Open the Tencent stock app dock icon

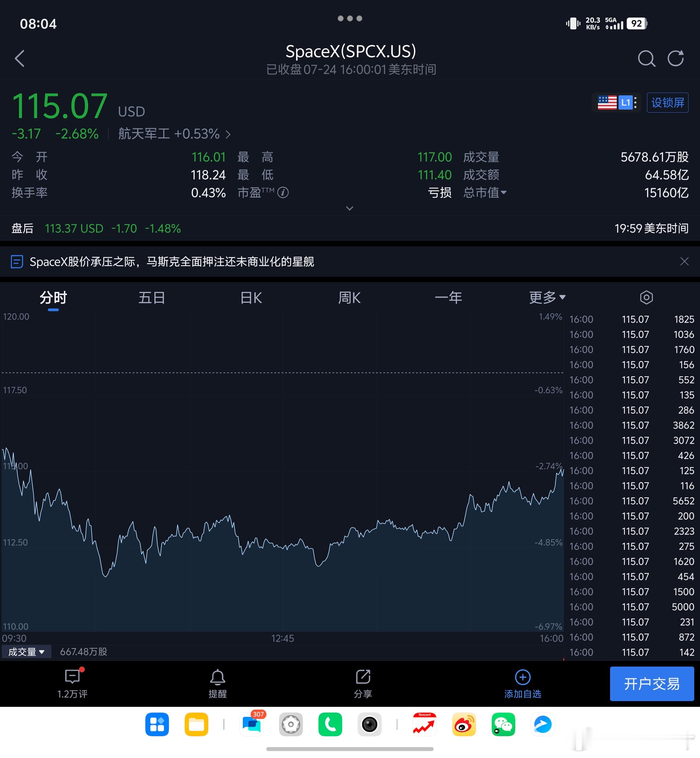coord(424,724)
